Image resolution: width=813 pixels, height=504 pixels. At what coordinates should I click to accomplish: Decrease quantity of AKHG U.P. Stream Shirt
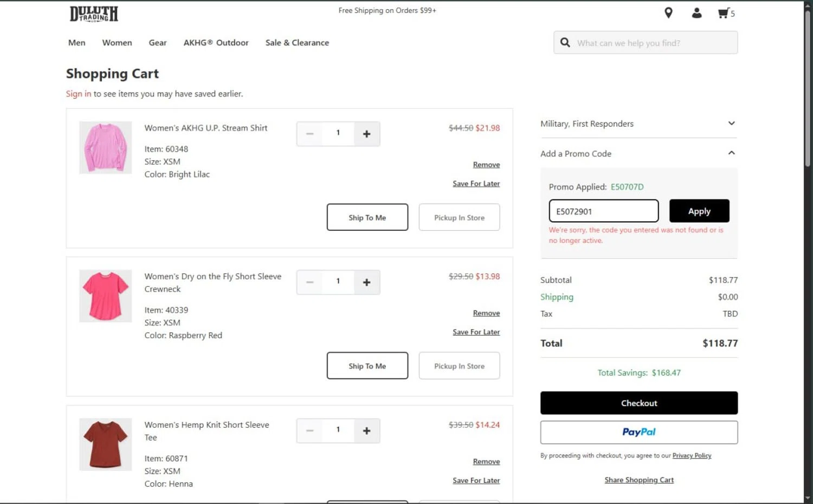[309, 134]
